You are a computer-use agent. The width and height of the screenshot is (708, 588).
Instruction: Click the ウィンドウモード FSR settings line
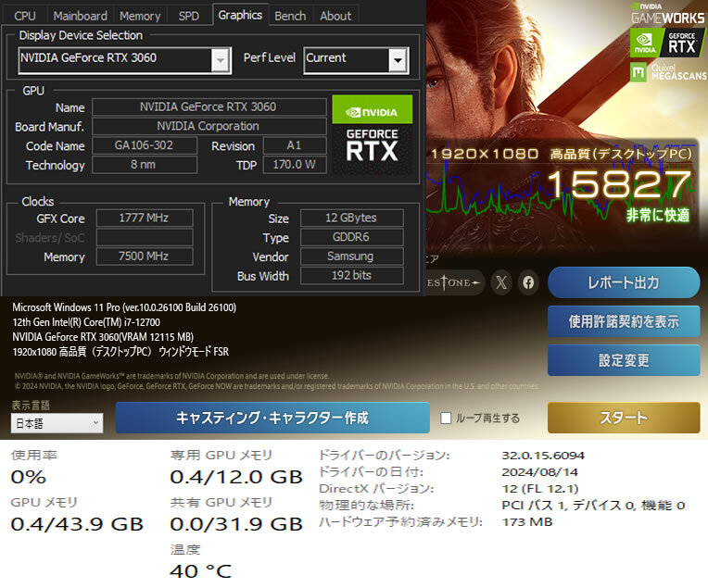[x=120, y=352]
